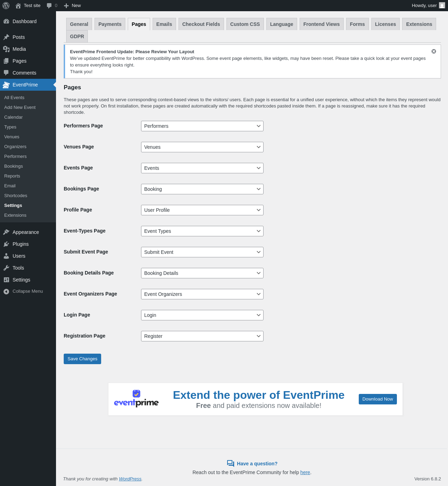
Task: Open the Have a question? link
Action: click(257, 464)
